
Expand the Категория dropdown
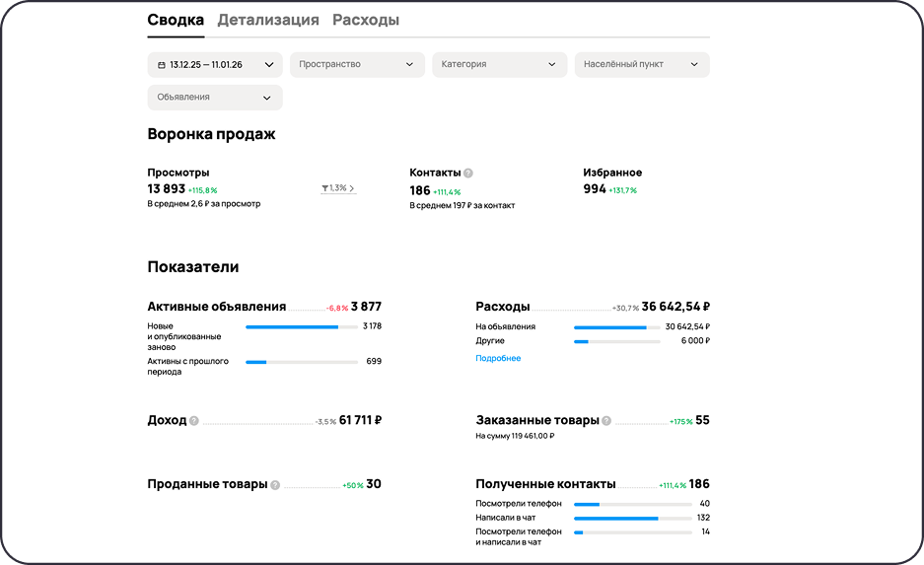(500, 65)
